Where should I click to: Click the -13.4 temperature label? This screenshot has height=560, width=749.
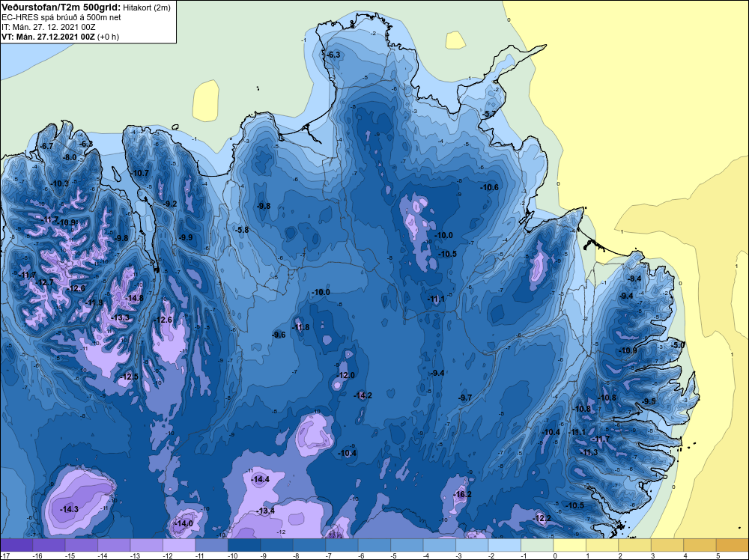coord(266,511)
